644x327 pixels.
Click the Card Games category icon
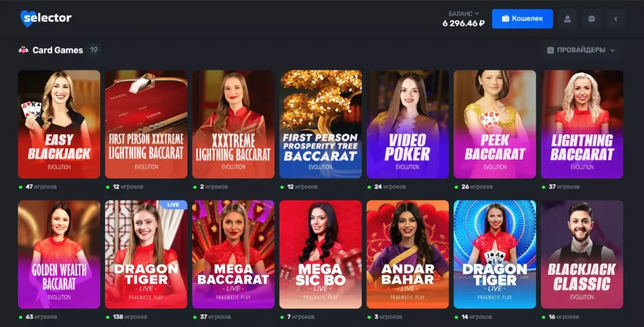click(x=23, y=50)
